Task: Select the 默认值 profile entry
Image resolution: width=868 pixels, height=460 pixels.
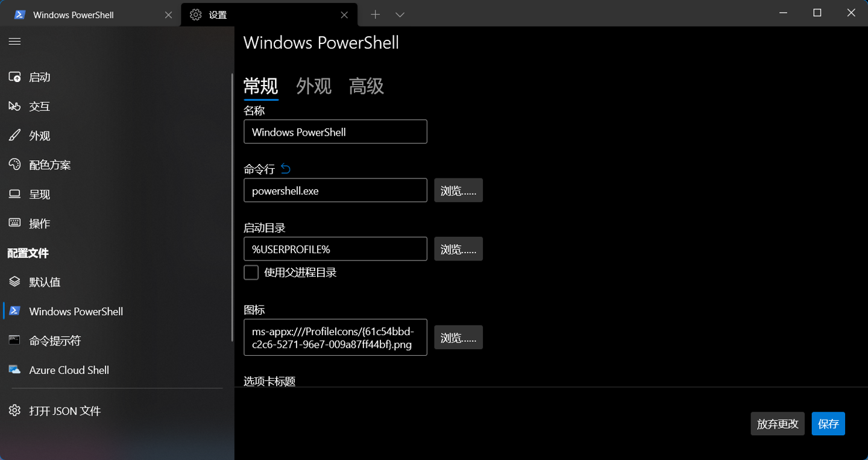Action: pos(116,282)
